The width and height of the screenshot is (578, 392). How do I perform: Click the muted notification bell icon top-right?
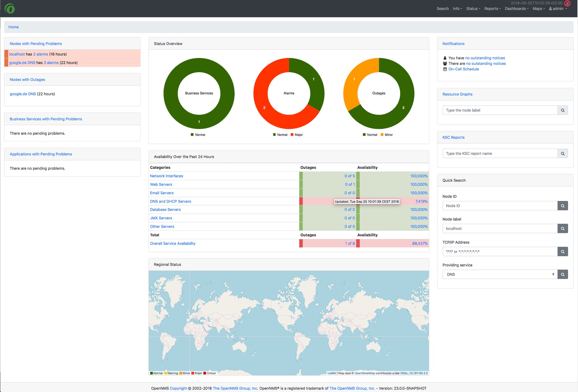click(567, 4)
